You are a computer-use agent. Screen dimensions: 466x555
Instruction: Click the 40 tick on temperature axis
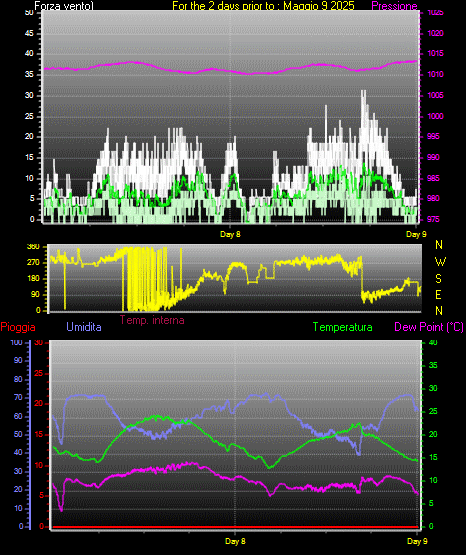pos(433,342)
